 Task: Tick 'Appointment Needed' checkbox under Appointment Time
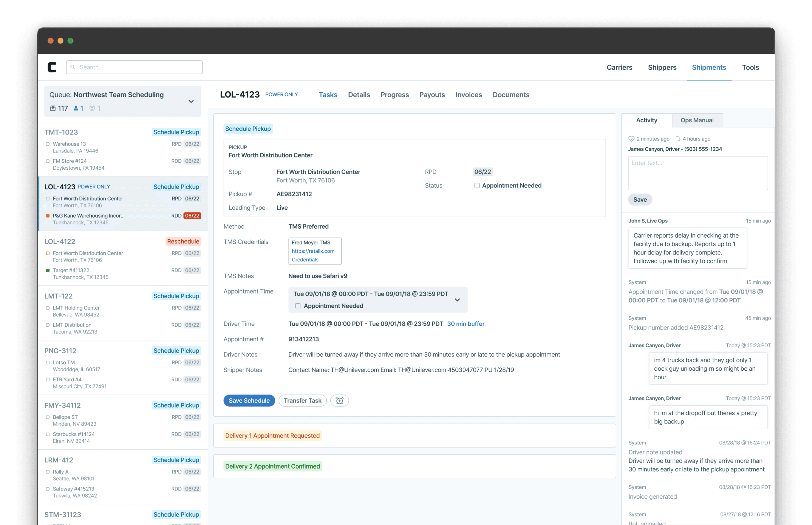[x=298, y=306]
